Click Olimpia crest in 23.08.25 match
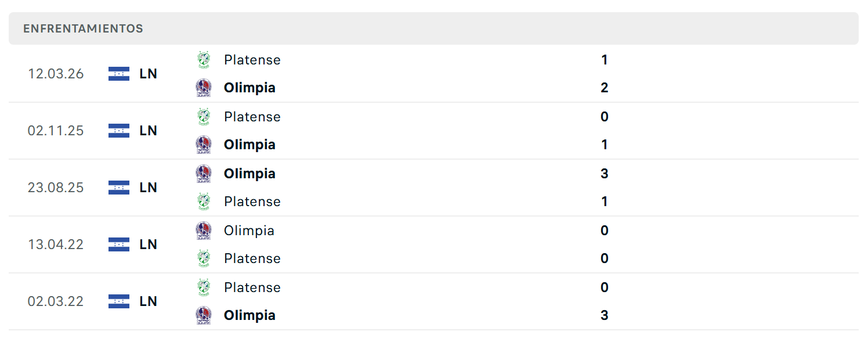Viewport: 868px width, 342px height. [x=203, y=174]
